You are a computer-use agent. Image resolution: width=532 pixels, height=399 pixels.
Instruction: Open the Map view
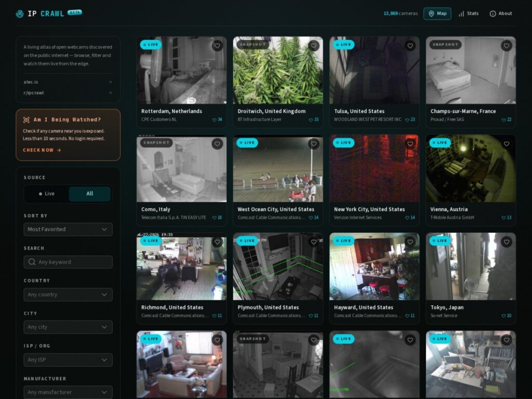(437, 14)
